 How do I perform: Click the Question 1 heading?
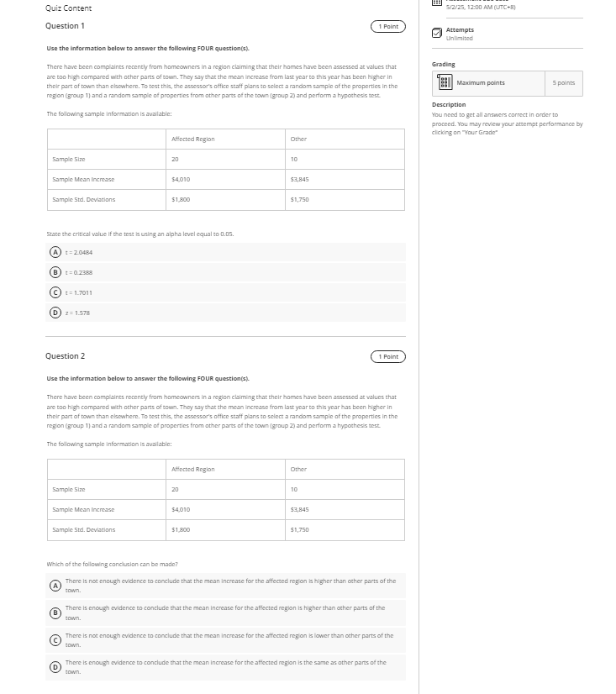coord(65,26)
